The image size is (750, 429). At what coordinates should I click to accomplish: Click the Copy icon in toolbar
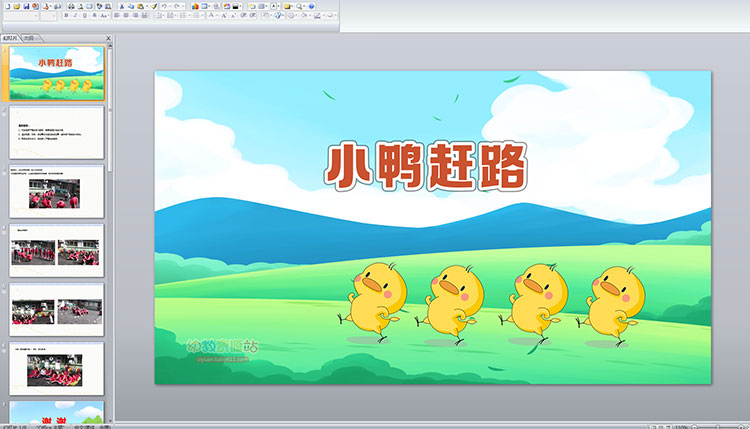[x=131, y=7]
